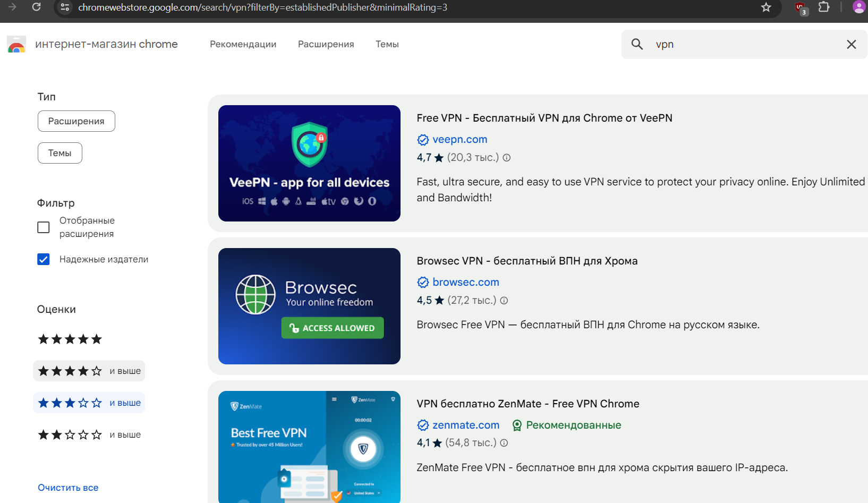868x503 pixels.
Task: Open Рекомендации in top navigation
Action: tap(243, 44)
